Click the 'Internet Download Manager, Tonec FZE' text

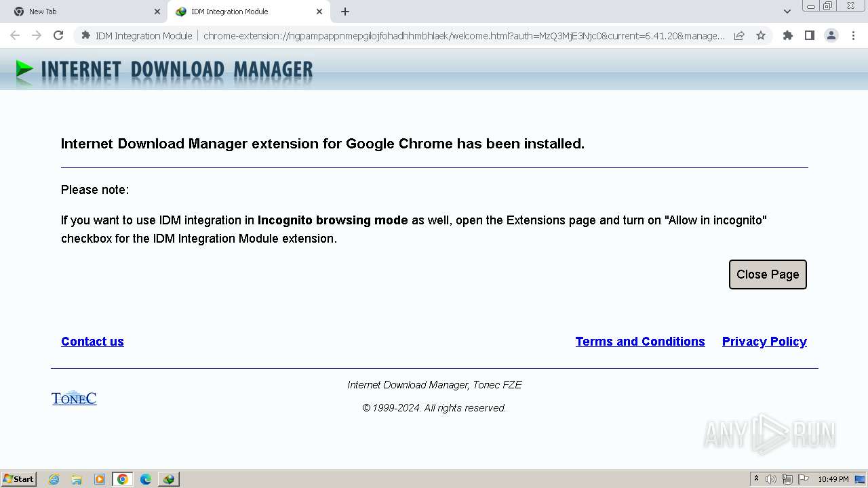pyautogui.click(x=435, y=385)
